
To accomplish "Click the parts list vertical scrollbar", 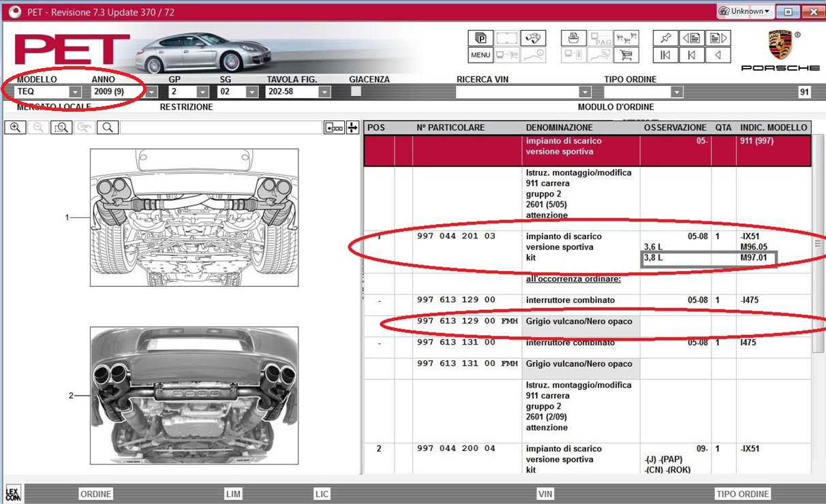I will point(819,243).
